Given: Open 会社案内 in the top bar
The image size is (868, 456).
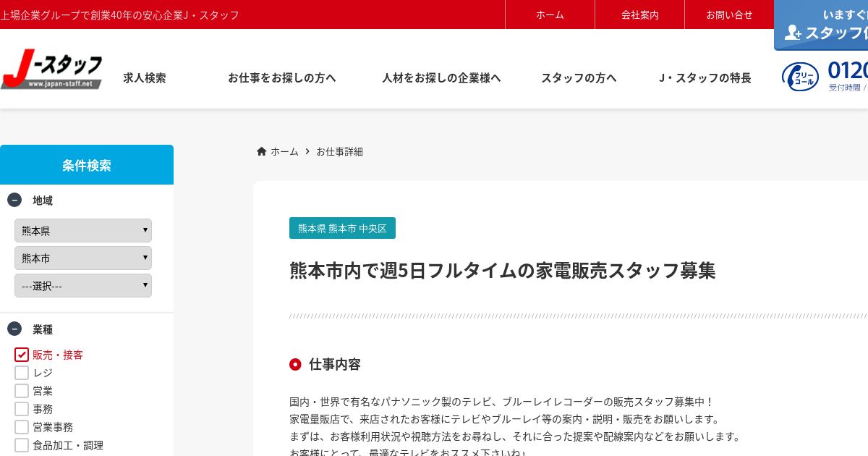Looking at the screenshot, I should pos(640,14).
